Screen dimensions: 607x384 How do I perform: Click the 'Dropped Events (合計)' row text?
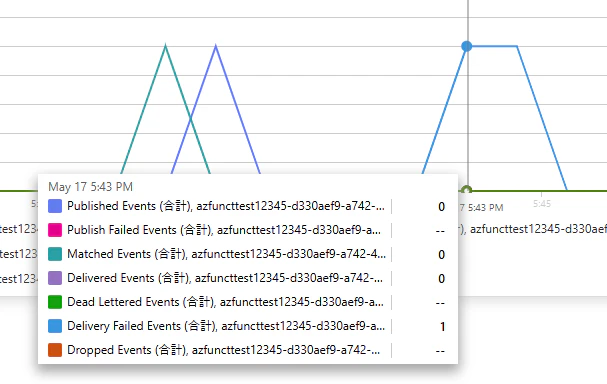pyautogui.click(x=223, y=350)
